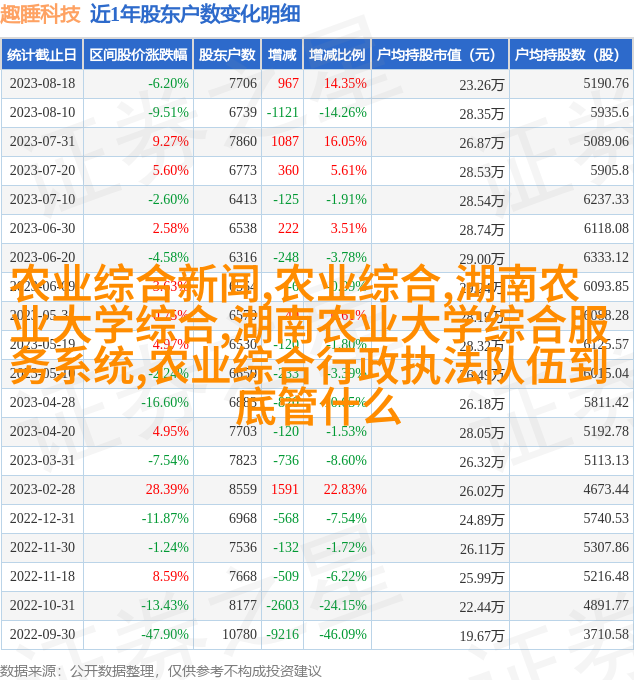Click the -46.09% change ratio
Screen dimensions: 634x680
[343, 634]
